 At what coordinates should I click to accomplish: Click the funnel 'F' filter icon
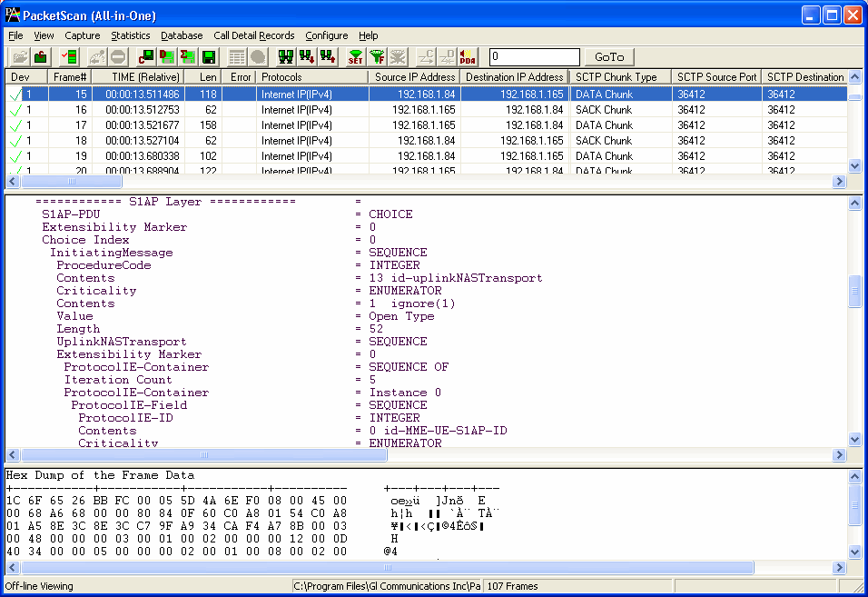coord(377,57)
